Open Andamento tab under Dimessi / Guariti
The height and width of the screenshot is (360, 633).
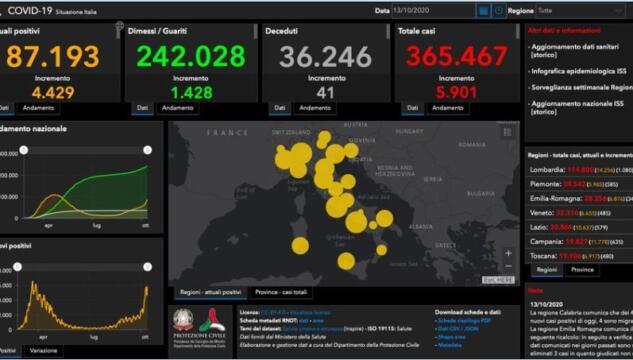pyautogui.click(x=178, y=108)
